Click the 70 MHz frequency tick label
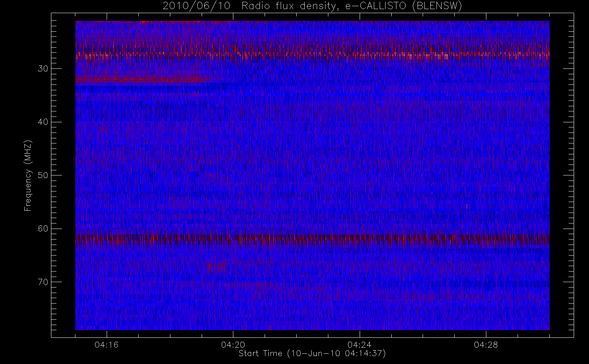 click(x=43, y=282)
